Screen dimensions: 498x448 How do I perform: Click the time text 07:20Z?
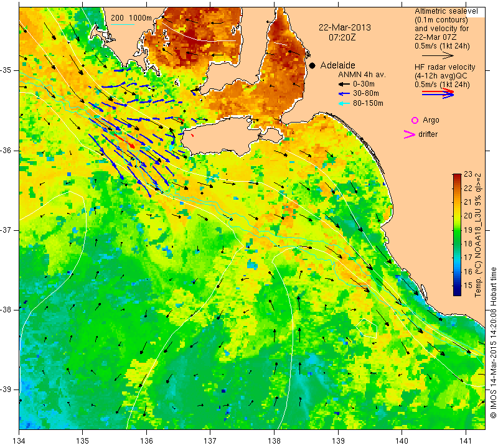[x=342, y=37]
